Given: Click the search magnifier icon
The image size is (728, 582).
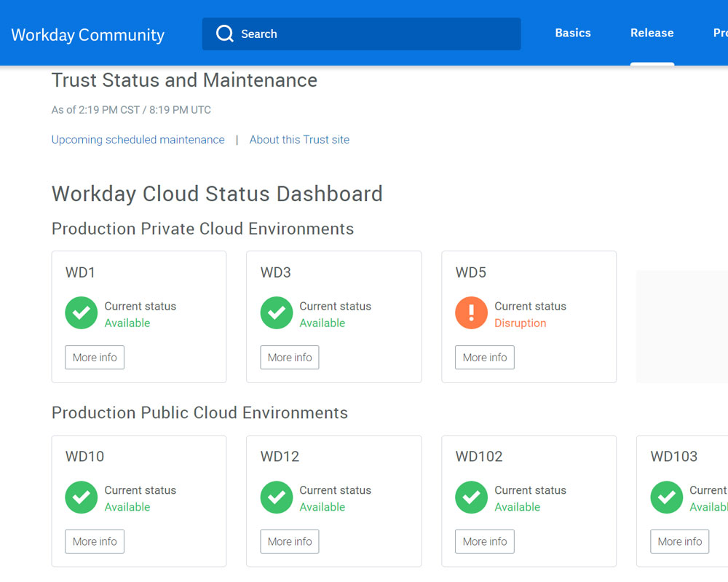Looking at the screenshot, I should click(x=225, y=34).
